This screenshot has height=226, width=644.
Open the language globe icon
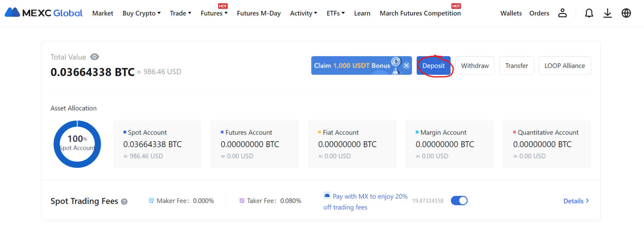tap(626, 13)
